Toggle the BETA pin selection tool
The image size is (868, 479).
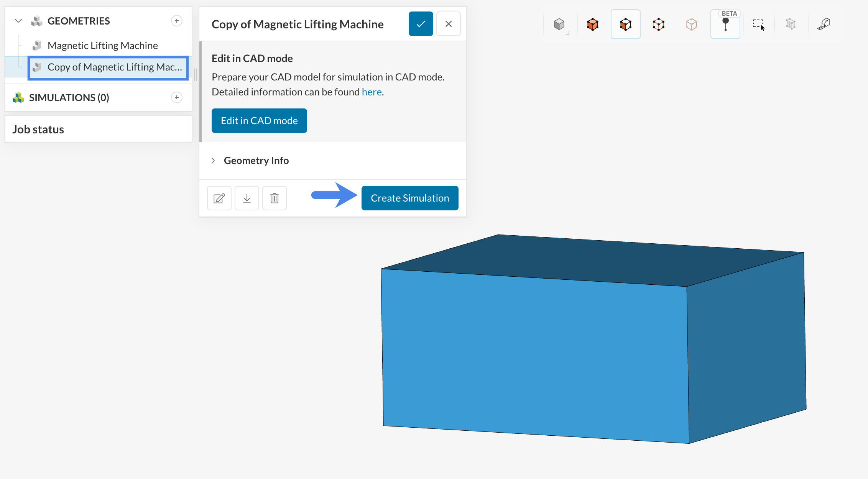(x=725, y=25)
